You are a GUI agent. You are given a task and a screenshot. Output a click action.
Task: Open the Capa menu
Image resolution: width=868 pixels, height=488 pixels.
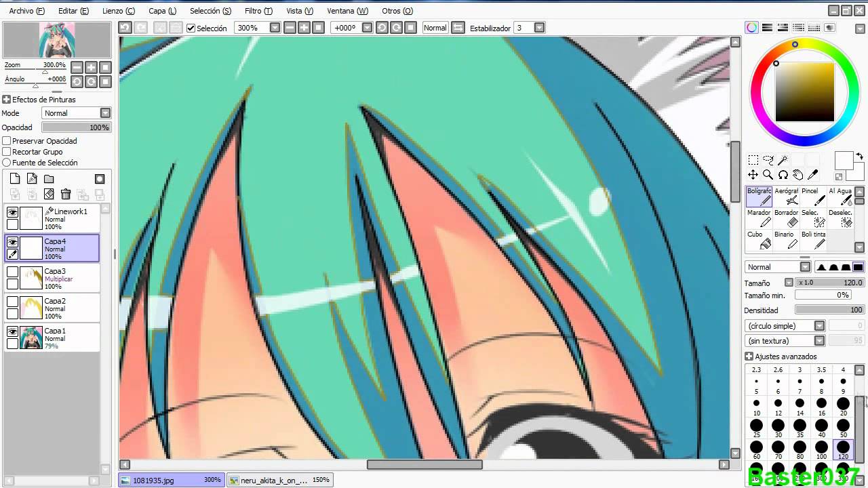162,11
